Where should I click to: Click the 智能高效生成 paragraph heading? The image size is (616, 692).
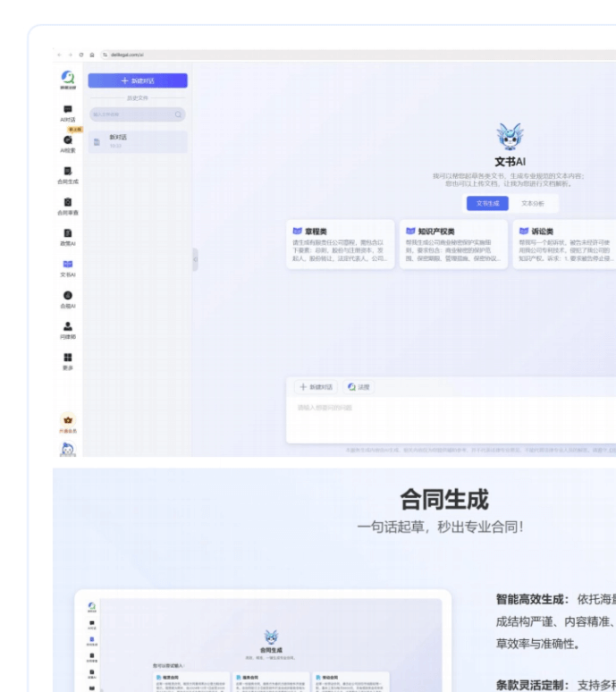[533, 599]
